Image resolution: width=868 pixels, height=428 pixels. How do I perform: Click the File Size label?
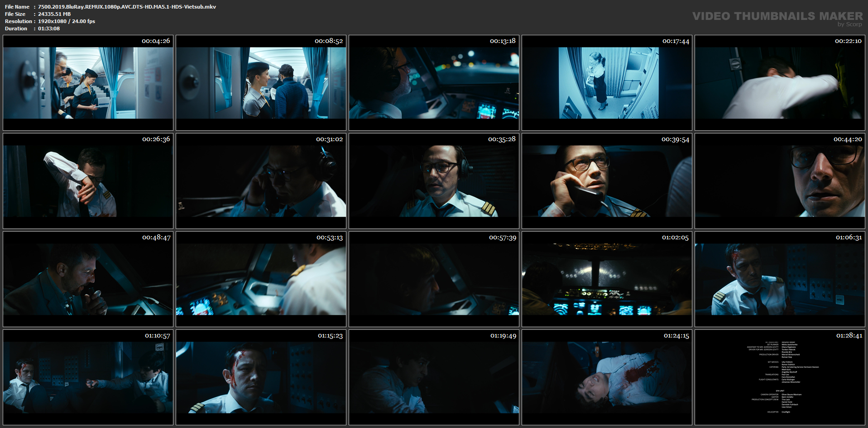coord(15,14)
